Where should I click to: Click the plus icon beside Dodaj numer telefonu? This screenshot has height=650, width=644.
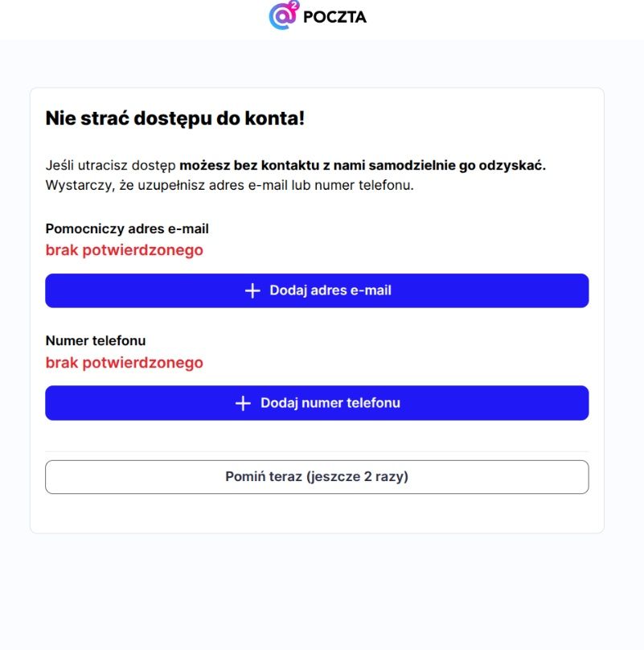[244, 403]
